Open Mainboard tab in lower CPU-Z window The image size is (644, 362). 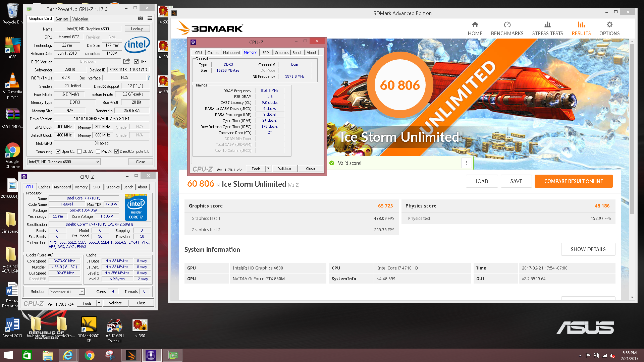[x=62, y=187]
